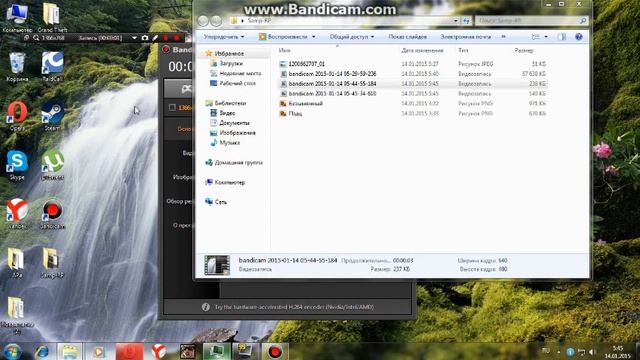Image resolution: width=640 pixels, height=360 pixels.
Task: Select the Безымянный PNG file
Action: click(x=305, y=103)
